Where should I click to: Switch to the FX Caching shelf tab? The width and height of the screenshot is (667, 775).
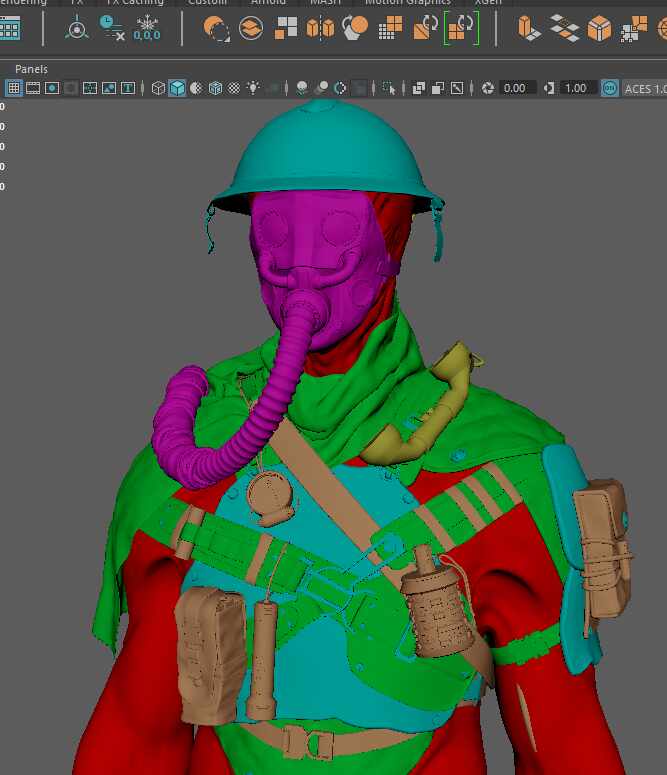134,2
